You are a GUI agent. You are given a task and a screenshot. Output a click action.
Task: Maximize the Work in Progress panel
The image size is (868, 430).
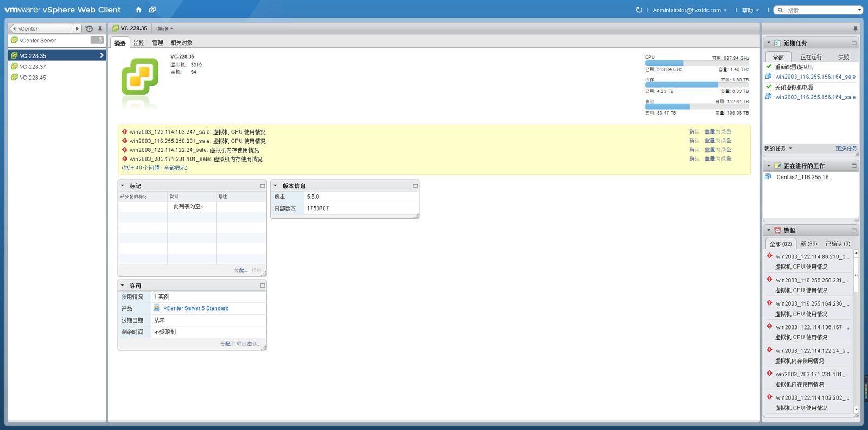[854, 166]
